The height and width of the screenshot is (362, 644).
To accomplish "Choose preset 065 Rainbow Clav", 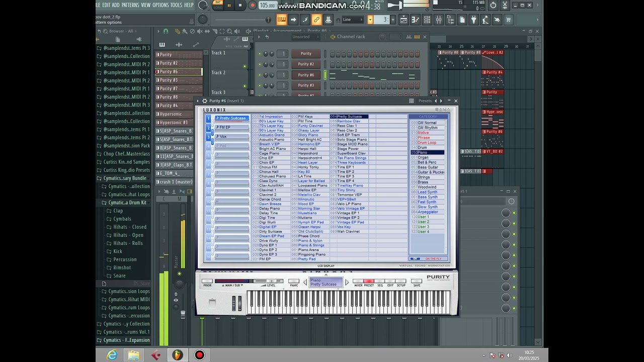I will click(349, 121).
